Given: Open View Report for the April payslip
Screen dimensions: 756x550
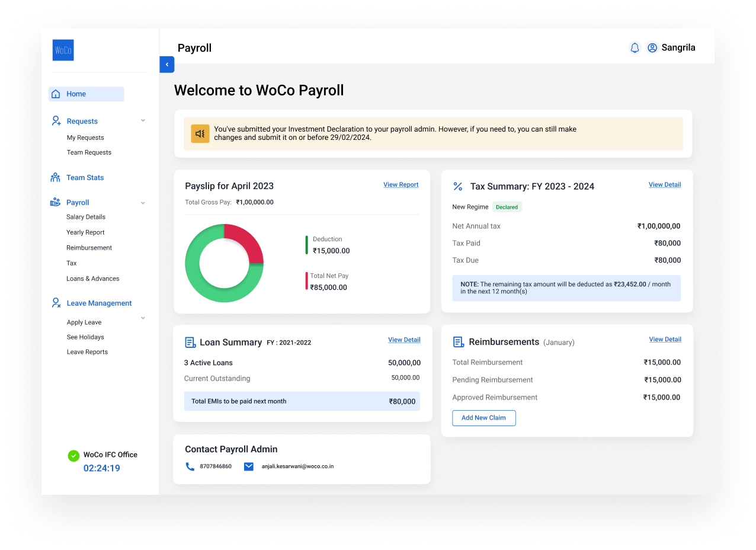Looking at the screenshot, I should click(x=401, y=184).
